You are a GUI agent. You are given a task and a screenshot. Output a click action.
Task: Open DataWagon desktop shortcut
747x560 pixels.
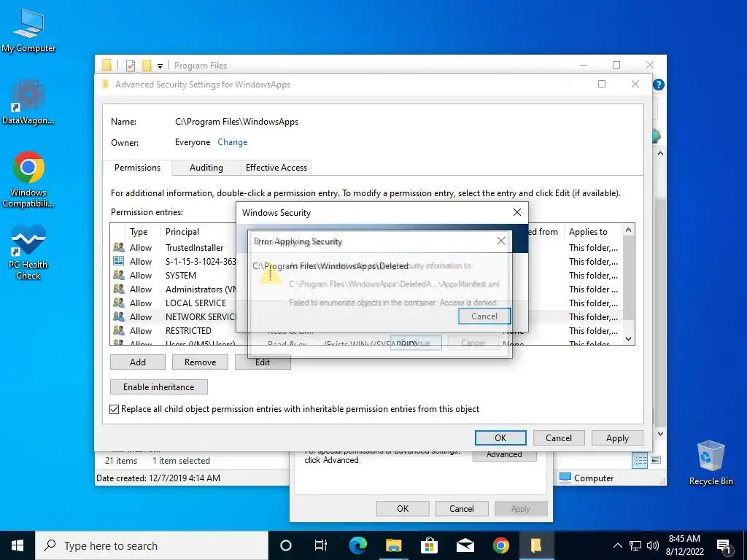coord(28,102)
